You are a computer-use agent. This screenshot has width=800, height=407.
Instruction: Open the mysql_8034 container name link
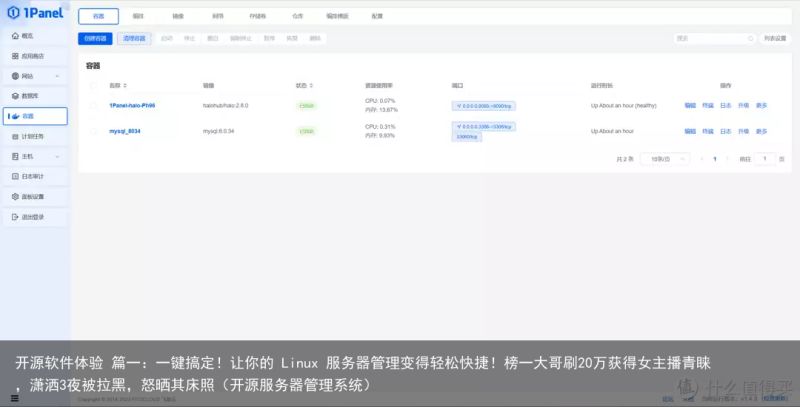pos(124,131)
